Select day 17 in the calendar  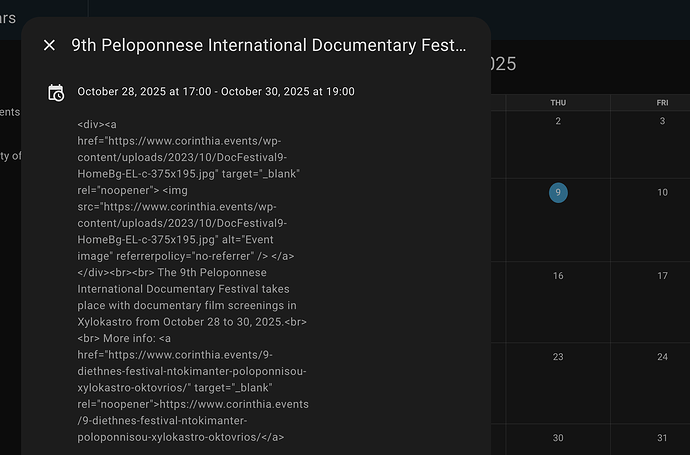(x=662, y=275)
